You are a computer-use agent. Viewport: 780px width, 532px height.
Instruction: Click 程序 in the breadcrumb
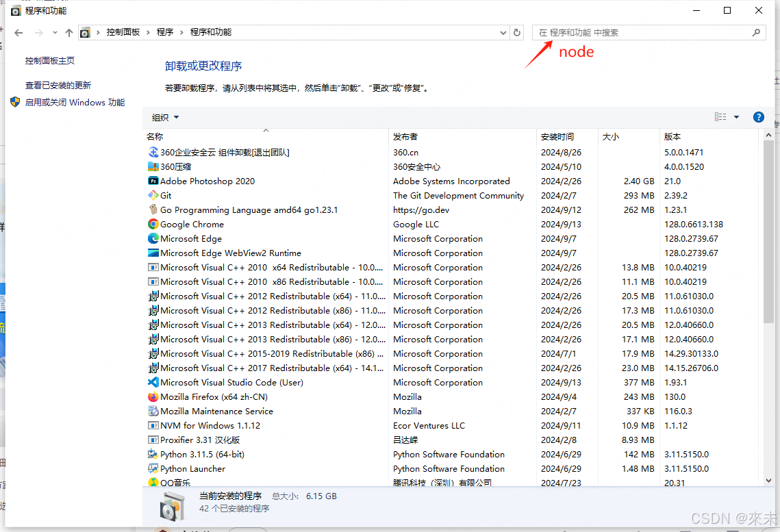[x=164, y=32]
